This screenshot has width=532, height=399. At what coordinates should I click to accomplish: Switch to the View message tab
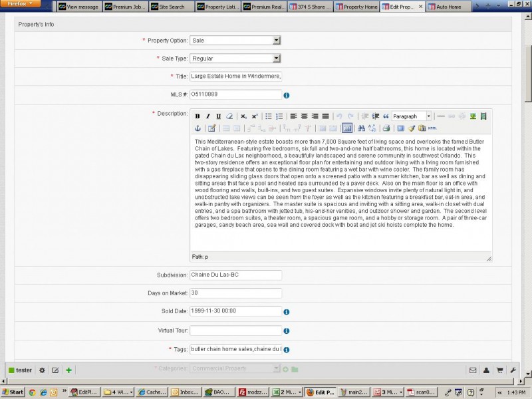(x=78, y=7)
